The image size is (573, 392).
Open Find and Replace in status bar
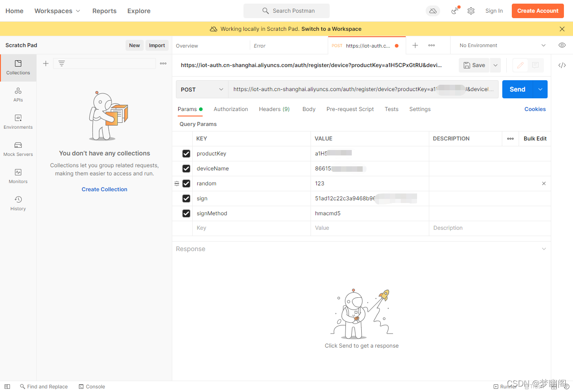[44, 387]
